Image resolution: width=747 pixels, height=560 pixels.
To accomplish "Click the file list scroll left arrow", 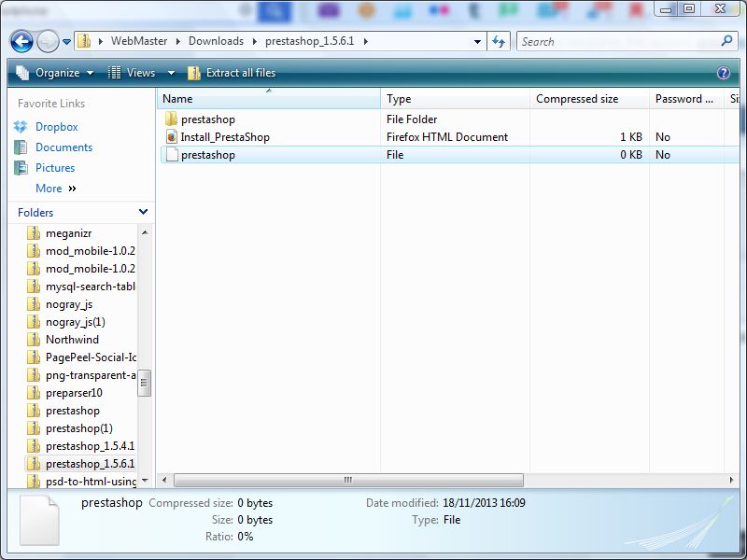I will pos(164,480).
